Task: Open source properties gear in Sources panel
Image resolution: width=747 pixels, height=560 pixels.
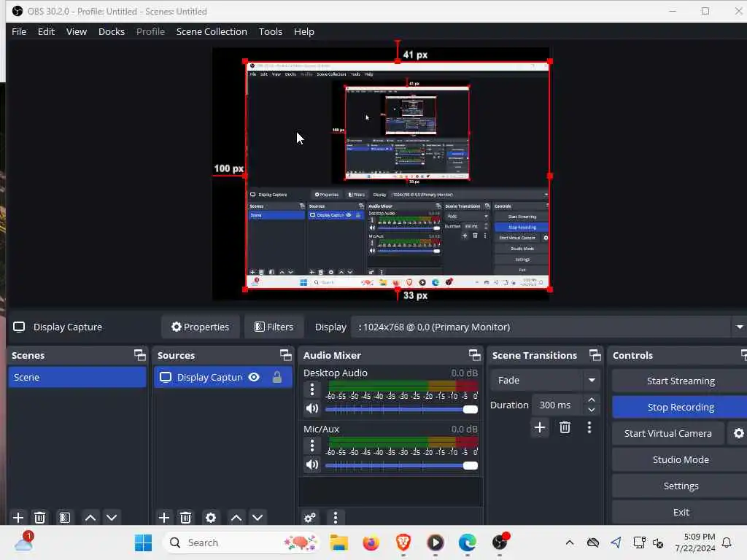Action: click(x=211, y=517)
